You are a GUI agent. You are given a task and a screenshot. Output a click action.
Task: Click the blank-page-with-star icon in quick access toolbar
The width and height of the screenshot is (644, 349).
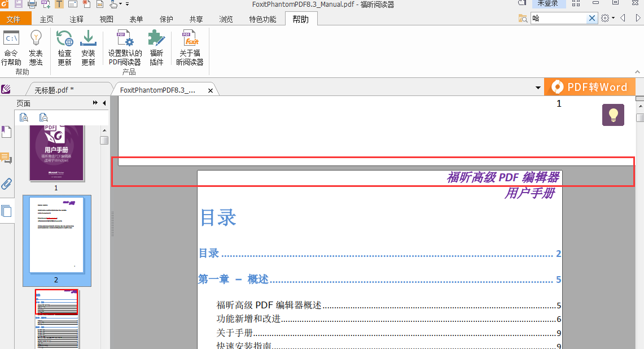86,4
